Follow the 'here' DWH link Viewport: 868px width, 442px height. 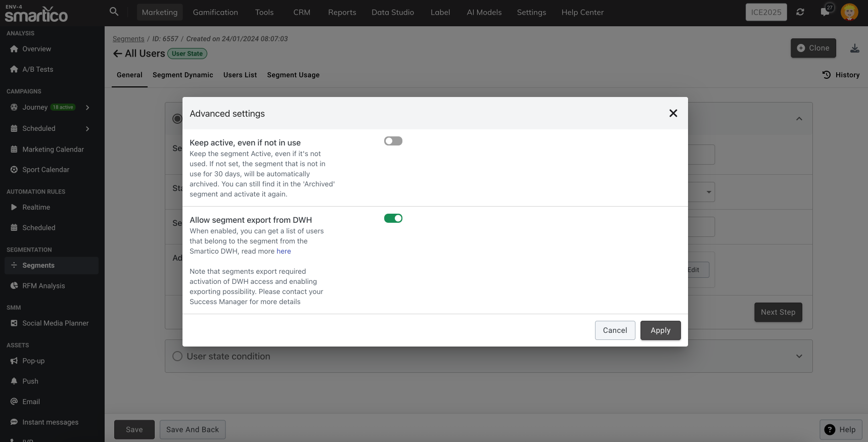click(x=284, y=251)
